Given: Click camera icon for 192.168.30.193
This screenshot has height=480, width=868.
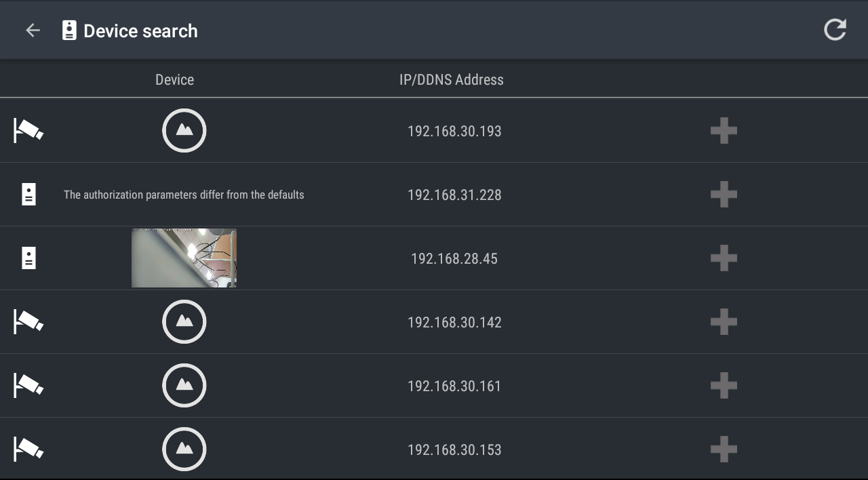Looking at the screenshot, I should tap(28, 131).
